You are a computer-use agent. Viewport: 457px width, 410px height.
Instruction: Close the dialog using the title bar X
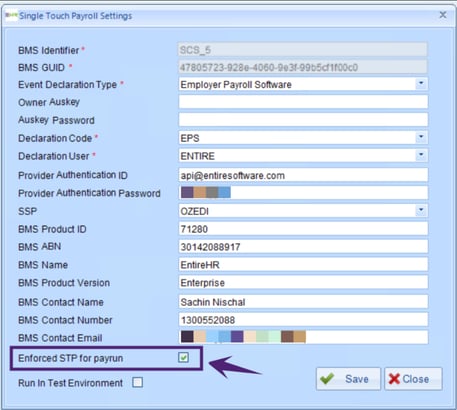(x=443, y=15)
